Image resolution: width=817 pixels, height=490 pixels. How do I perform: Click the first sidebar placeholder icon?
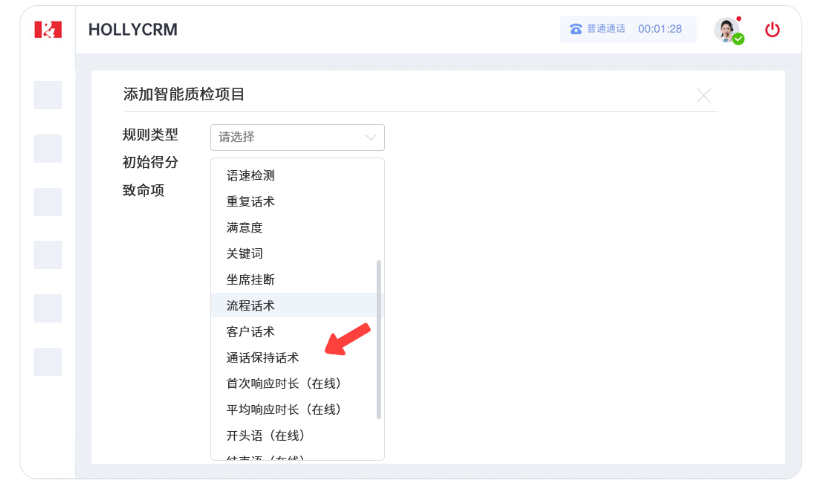click(x=48, y=95)
